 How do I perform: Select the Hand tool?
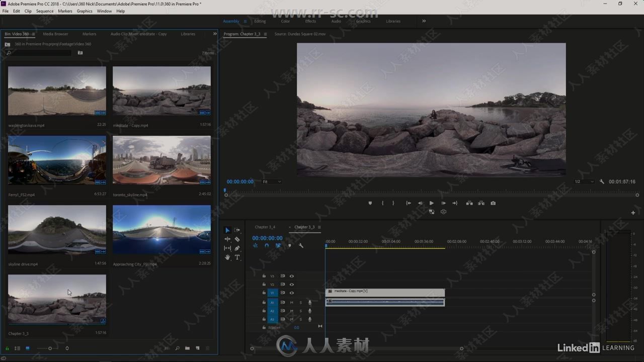(x=227, y=257)
